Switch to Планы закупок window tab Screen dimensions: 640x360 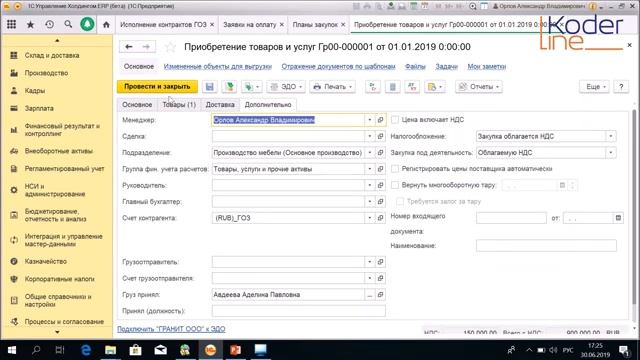coord(315,24)
